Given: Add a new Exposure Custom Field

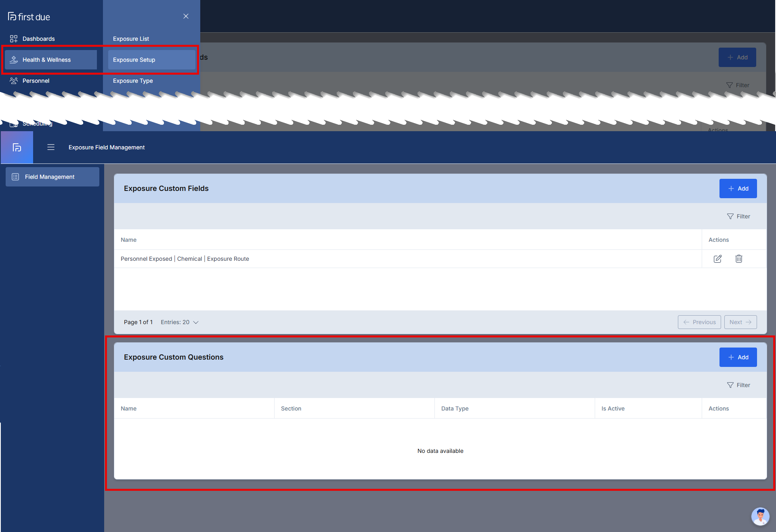Looking at the screenshot, I should [738, 189].
